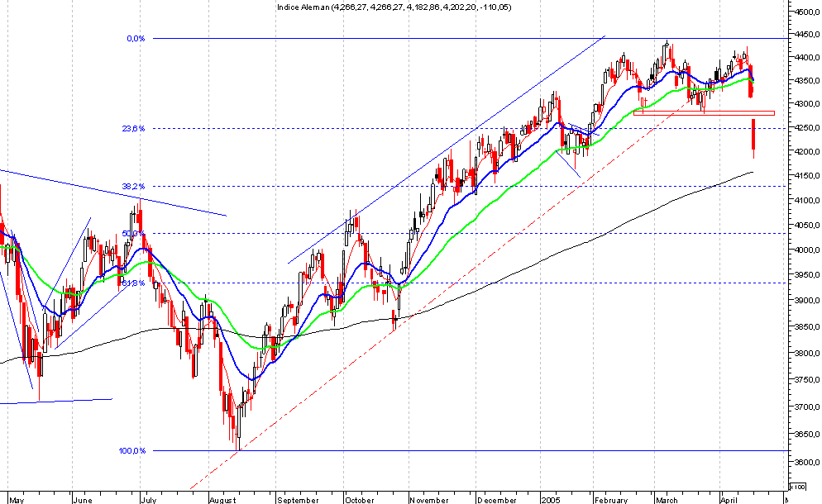The width and height of the screenshot is (822, 504).
Task: Click the 4500,0 price axis label
Action: tap(807, 12)
